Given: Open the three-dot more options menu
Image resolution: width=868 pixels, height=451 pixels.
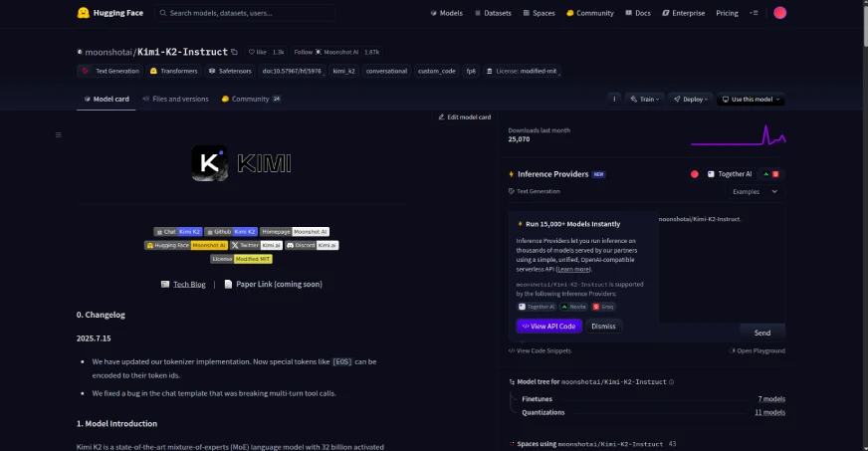Looking at the screenshot, I should tap(614, 99).
